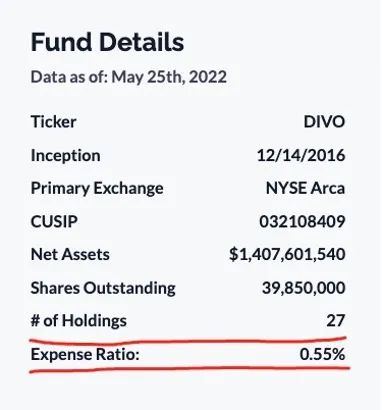Click the Expense Ratio label

tap(85, 354)
